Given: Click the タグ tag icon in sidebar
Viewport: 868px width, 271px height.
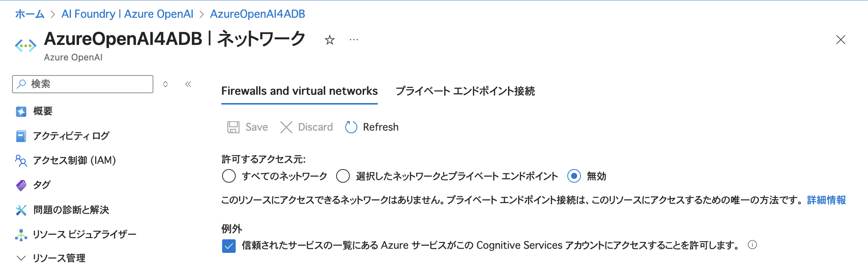Looking at the screenshot, I should [x=21, y=185].
